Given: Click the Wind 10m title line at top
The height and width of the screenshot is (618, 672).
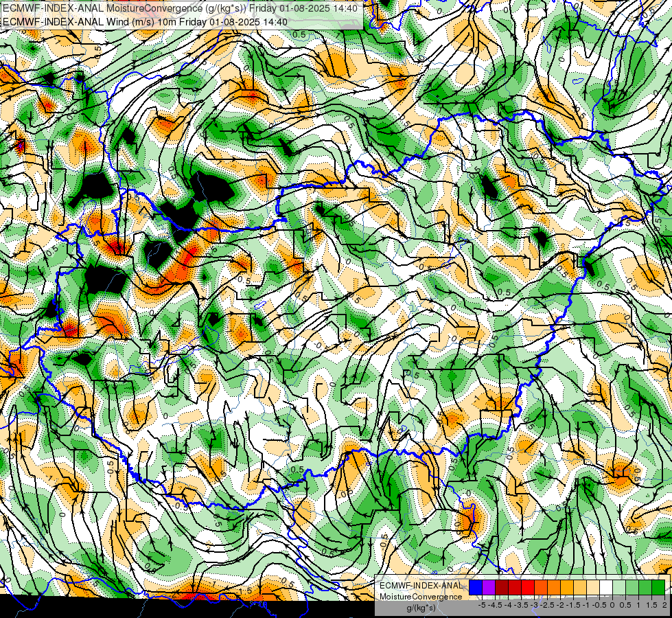Looking at the screenshot, I should [x=145, y=22].
